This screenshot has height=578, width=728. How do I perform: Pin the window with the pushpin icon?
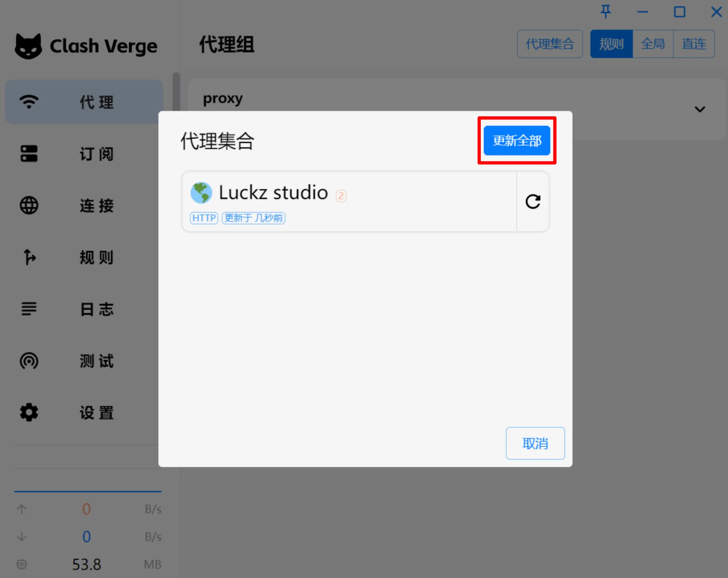(x=606, y=12)
